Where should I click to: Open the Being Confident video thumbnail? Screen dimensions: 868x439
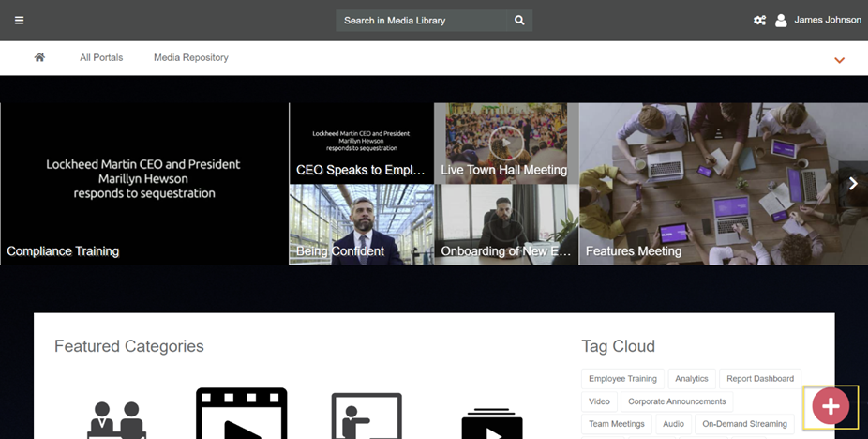coord(361,225)
